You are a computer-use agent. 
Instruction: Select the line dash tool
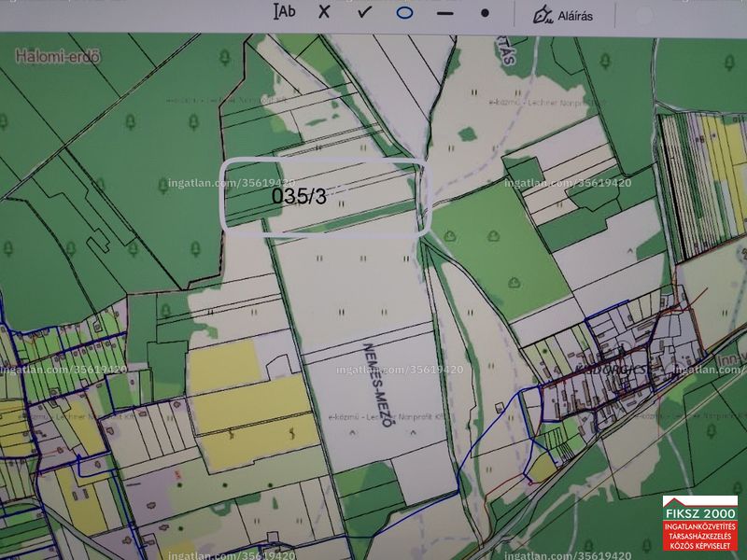445,13
